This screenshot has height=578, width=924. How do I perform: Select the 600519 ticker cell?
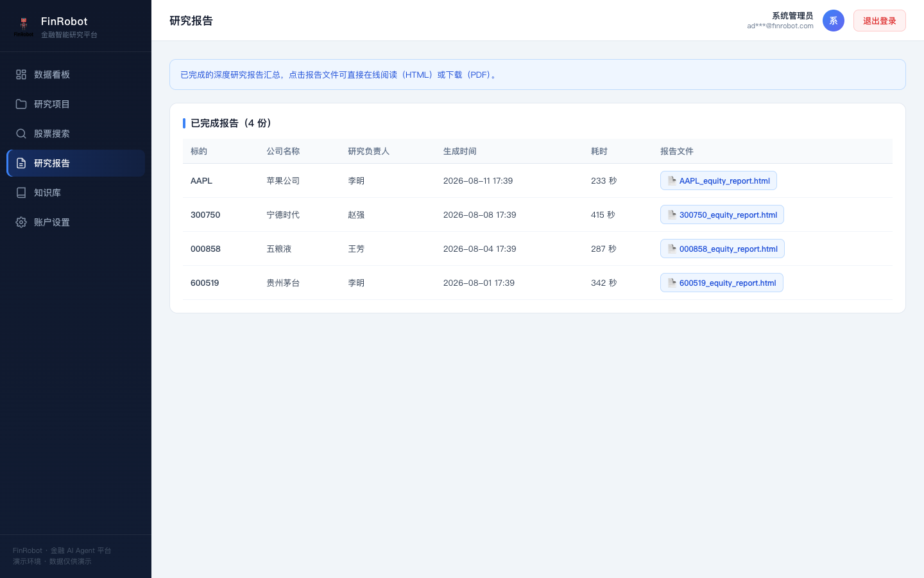coord(205,283)
